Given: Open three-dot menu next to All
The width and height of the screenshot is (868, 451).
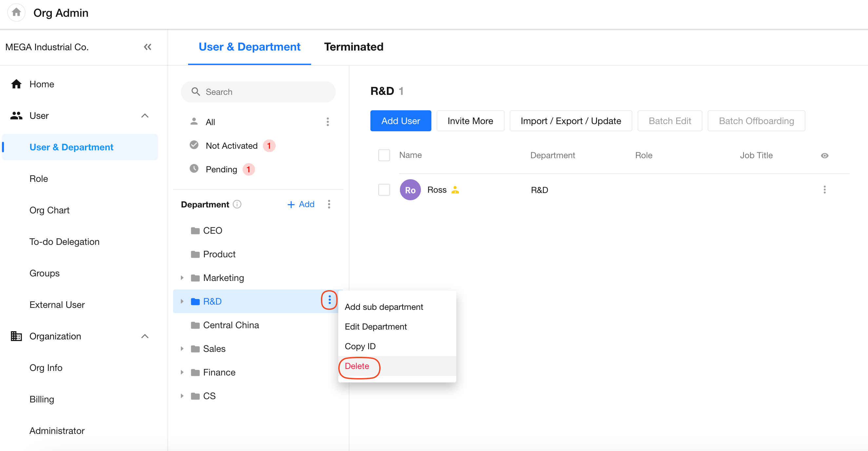Looking at the screenshot, I should (x=327, y=122).
